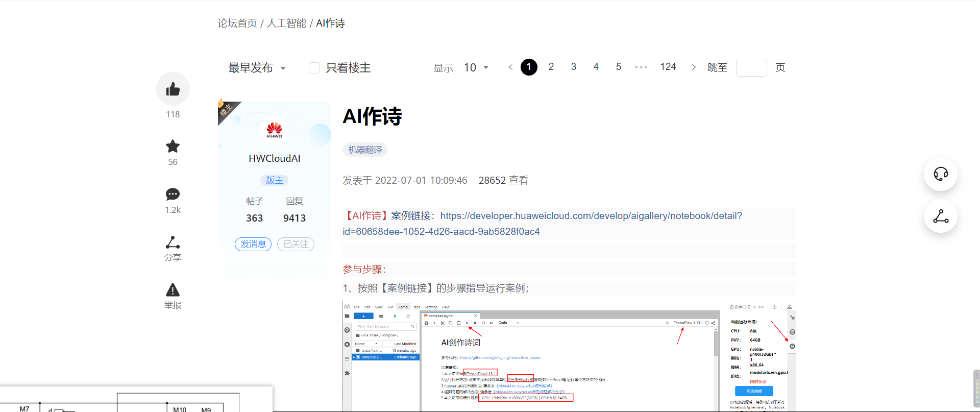Open the comments bubble icon
The image size is (980, 412).
click(173, 194)
